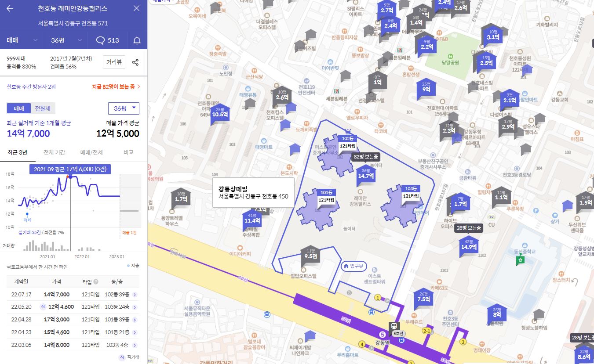The image size is (594, 364).
Task: Click the 35평 8억 map marker
Action: tap(497, 313)
